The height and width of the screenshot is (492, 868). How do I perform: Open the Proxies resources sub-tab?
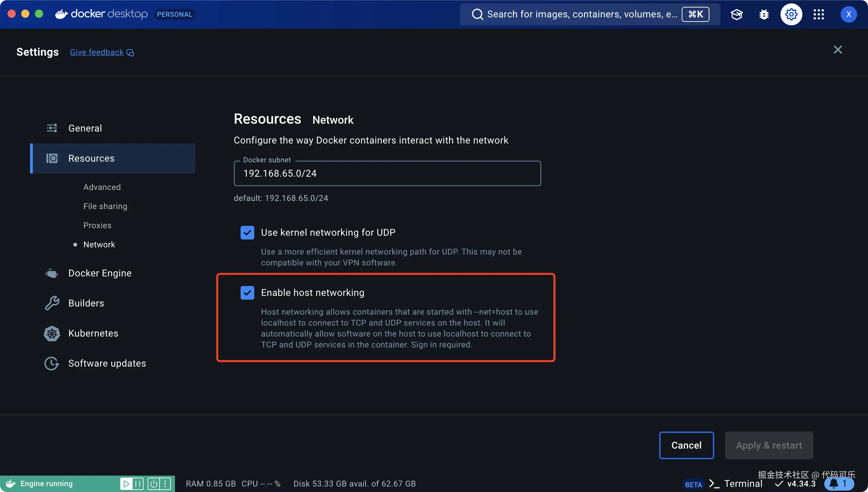(x=97, y=225)
